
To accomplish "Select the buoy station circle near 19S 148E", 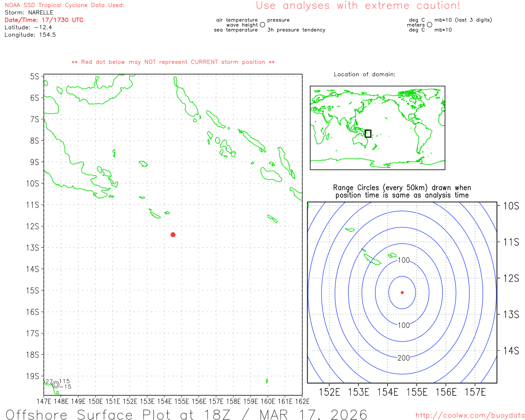I will [56, 384].
